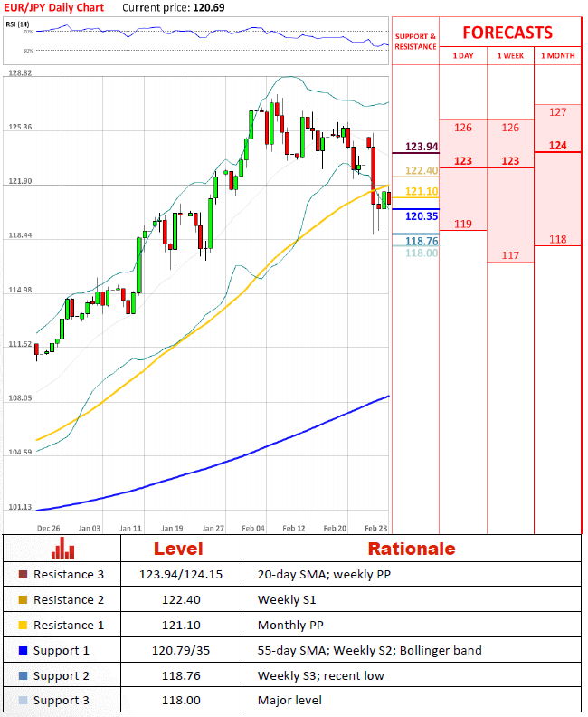
Task: Click the 'Dec 26' date axis label
Action: (x=49, y=528)
